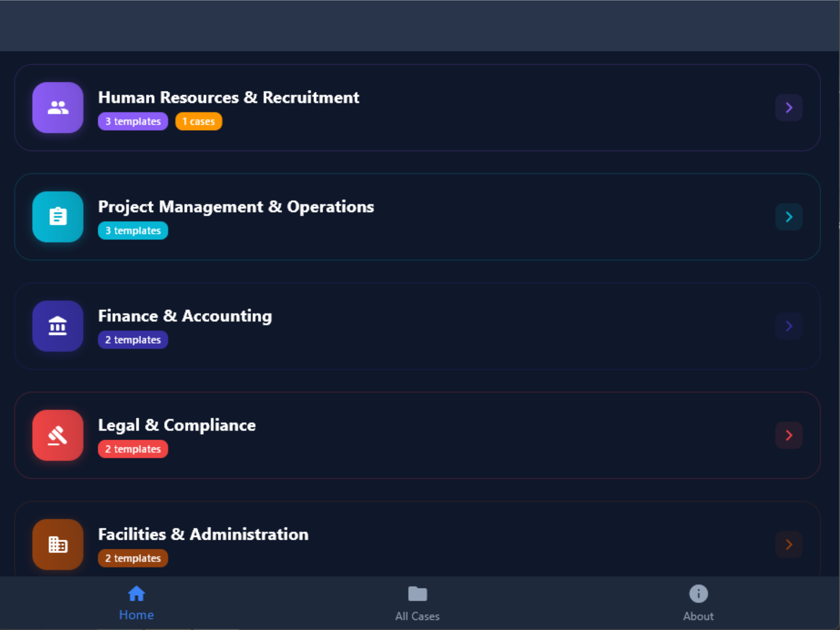Select the Human Resources & Recruitment title
Viewport: 840px width, 630px height.
coord(229,97)
